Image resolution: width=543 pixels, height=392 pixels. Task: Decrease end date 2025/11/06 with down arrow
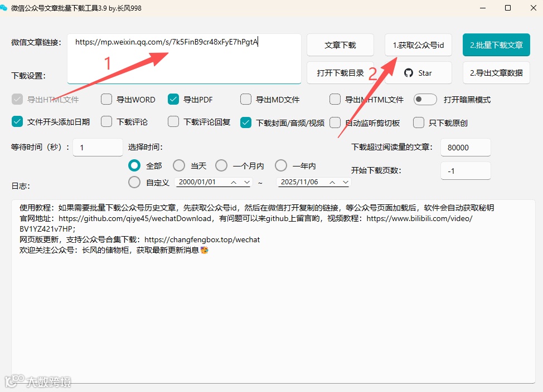[x=345, y=182]
